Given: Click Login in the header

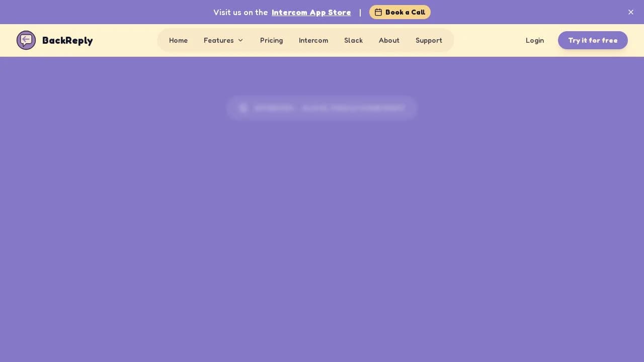Looking at the screenshot, I should coord(534,40).
